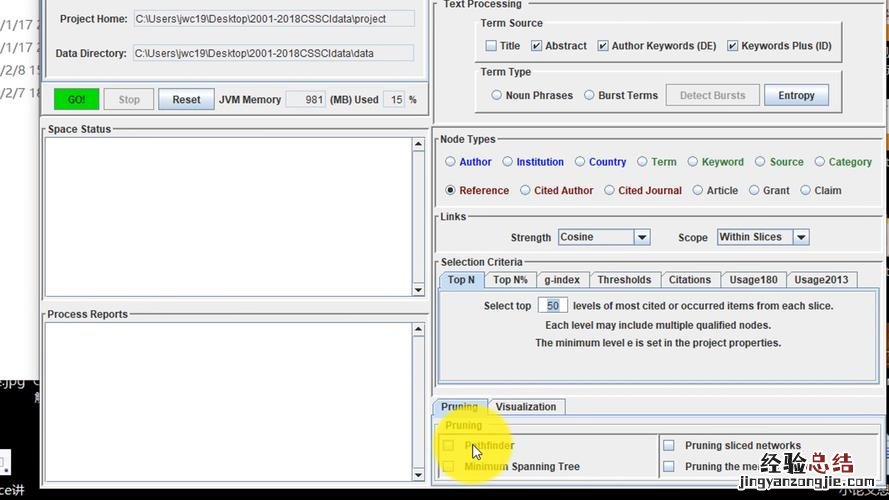Expand the Scope Within Slices dropdown
This screenshot has width=889, height=500.
801,238
